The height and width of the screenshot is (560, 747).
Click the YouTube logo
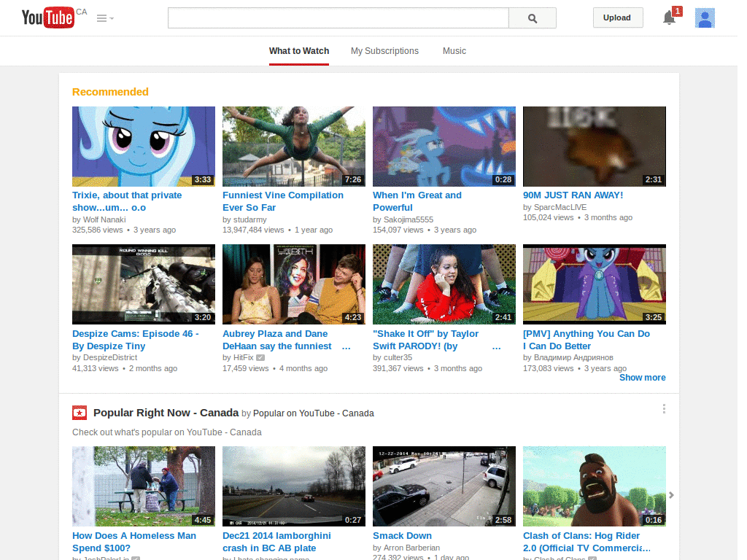pyautogui.click(x=48, y=17)
